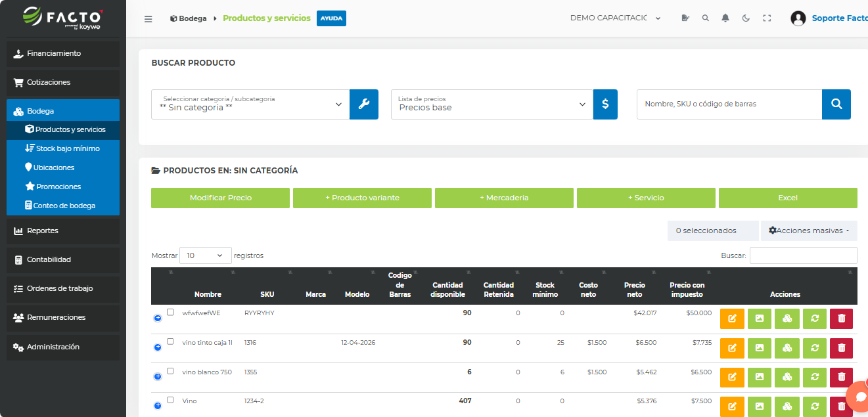Open Conteo de bodega submenu item
The image size is (868, 417).
point(63,206)
